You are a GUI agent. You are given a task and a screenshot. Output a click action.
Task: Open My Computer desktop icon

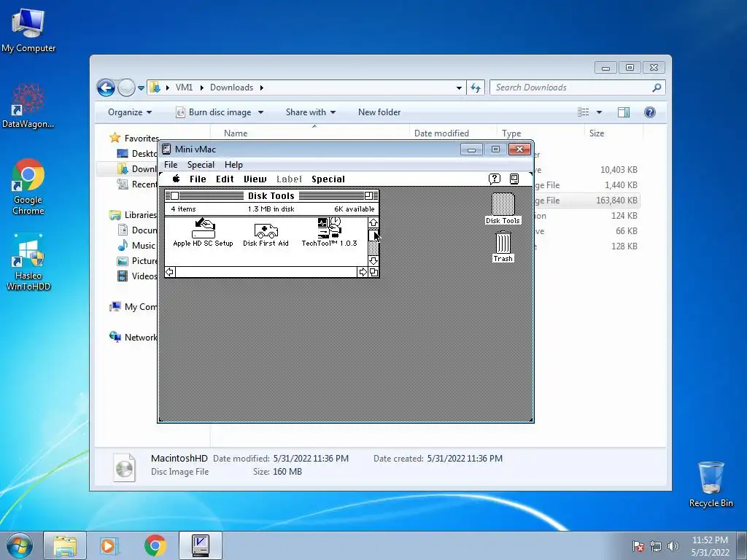pos(28,30)
